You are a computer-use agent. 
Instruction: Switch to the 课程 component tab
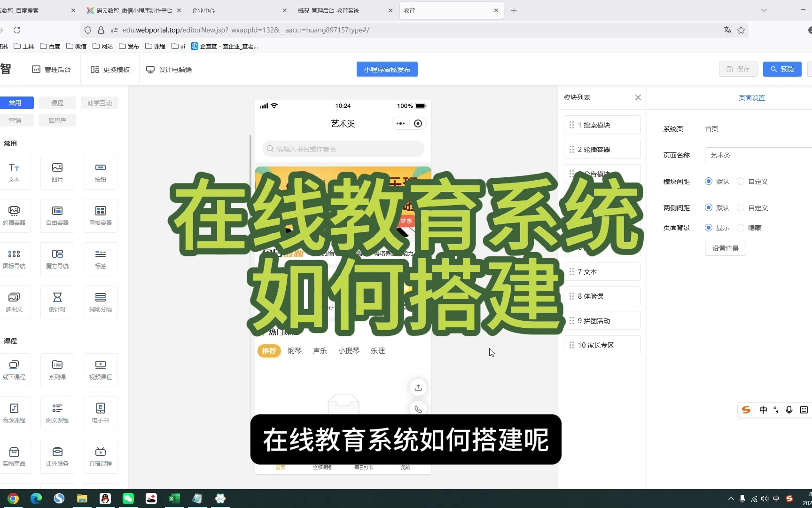[x=57, y=103]
